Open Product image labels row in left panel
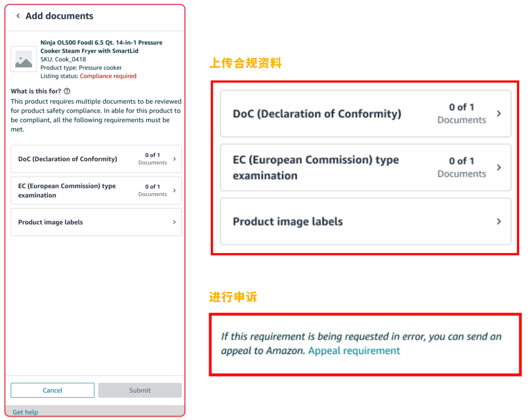Viewport: 530px width, 420px height. (x=96, y=222)
